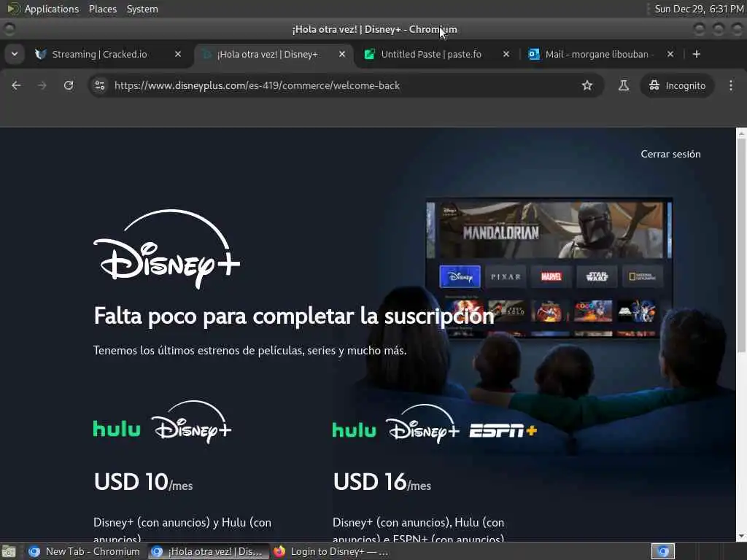Click the ESPN+ logo in USD 16 plan
The width and height of the screenshot is (747, 560).
[503, 430]
